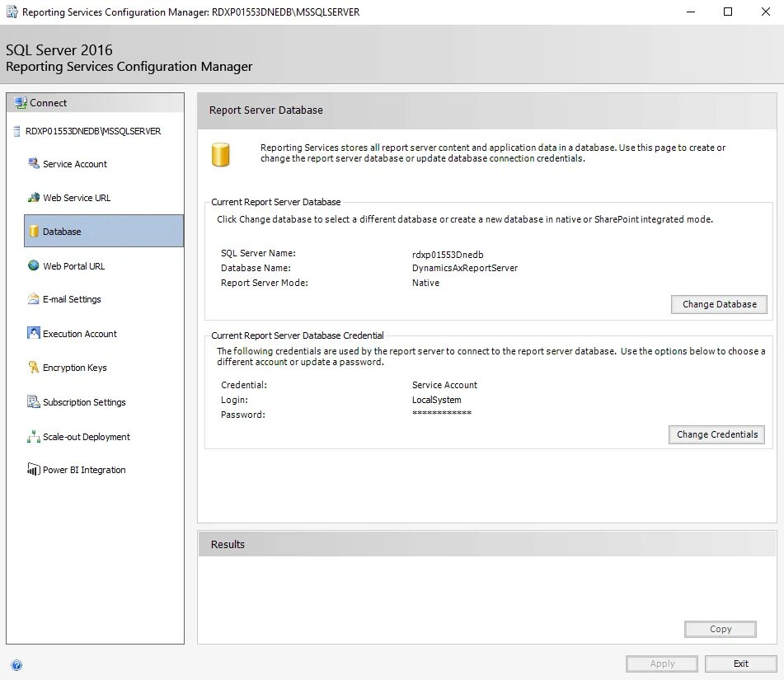This screenshot has width=784, height=680.
Task: Click the Current Report Server Database Credential label
Action: coord(297,335)
